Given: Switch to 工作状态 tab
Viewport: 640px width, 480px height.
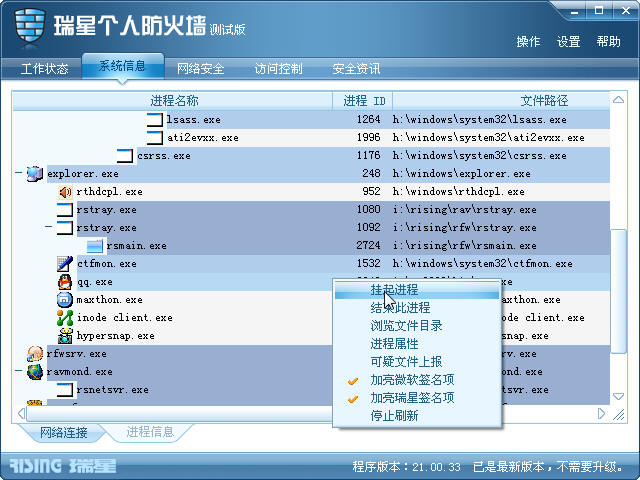Looking at the screenshot, I should [x=44, y=69].
